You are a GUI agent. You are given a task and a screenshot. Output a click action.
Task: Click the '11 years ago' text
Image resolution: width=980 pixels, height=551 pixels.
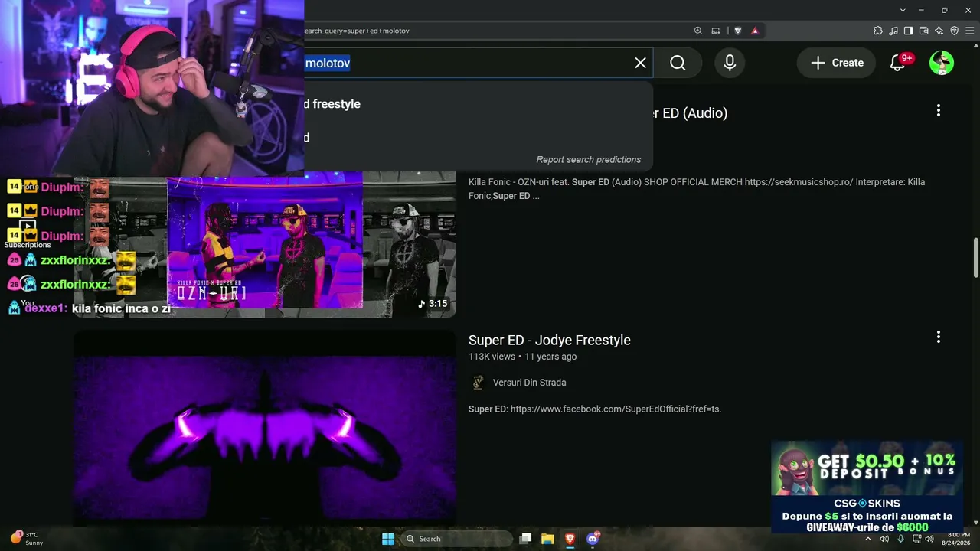point(550,357)
